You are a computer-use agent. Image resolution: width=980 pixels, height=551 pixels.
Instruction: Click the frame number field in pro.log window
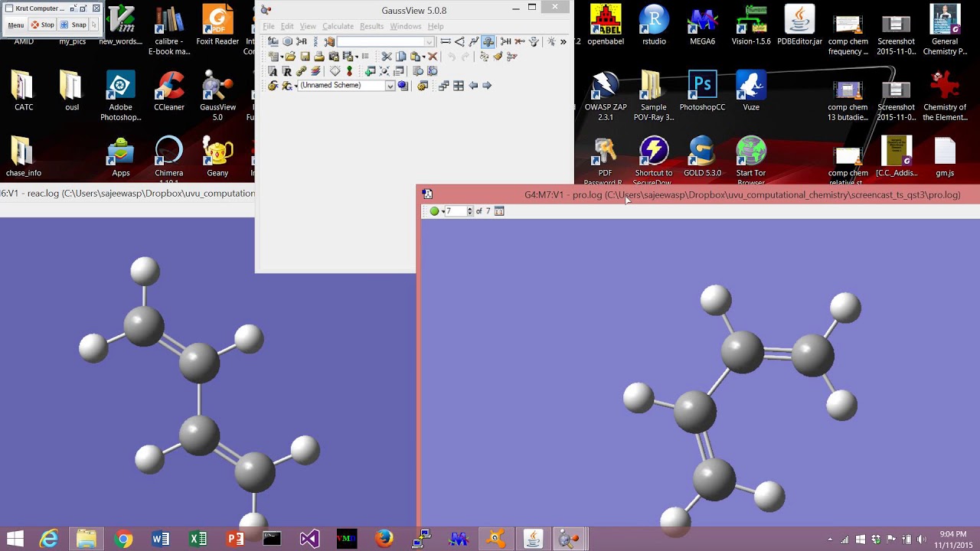[456, 211]
